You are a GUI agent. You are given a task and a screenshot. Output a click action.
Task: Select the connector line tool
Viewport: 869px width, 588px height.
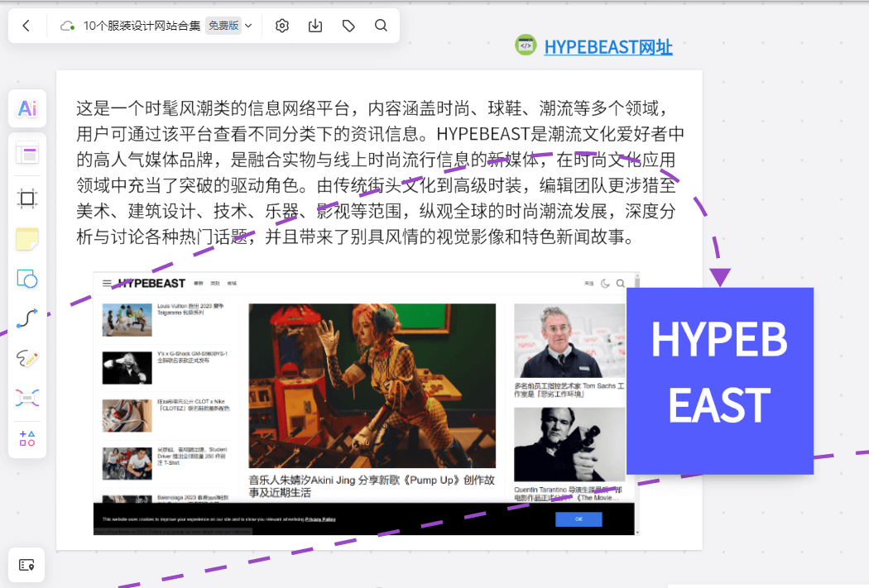[x=27, y=318]
